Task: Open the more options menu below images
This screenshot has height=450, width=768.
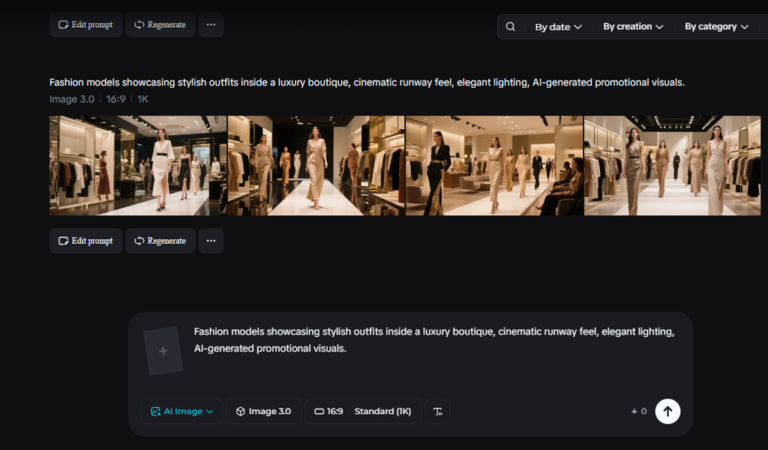Action: (211, 240)
